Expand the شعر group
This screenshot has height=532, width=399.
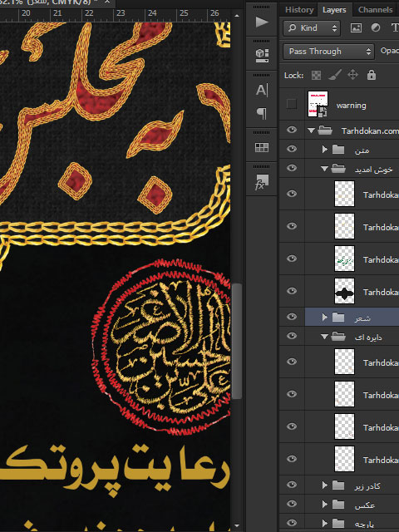tap(325, 318)
